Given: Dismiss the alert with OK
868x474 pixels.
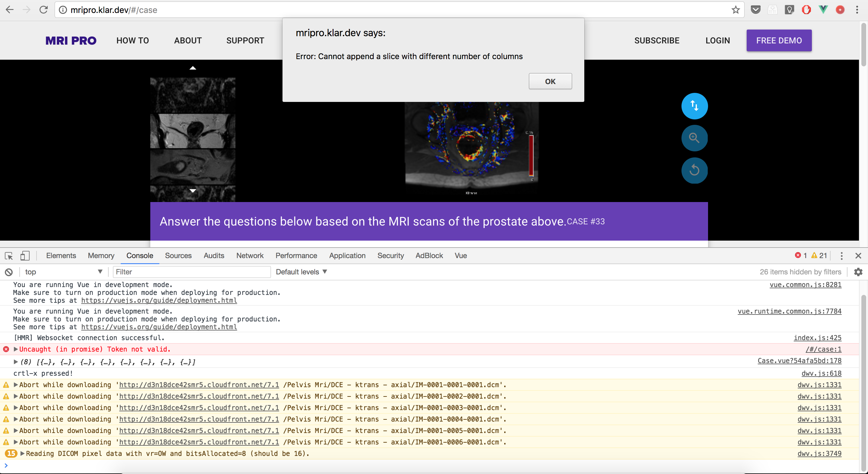Looking at the screenshot, I should (550, 81).
